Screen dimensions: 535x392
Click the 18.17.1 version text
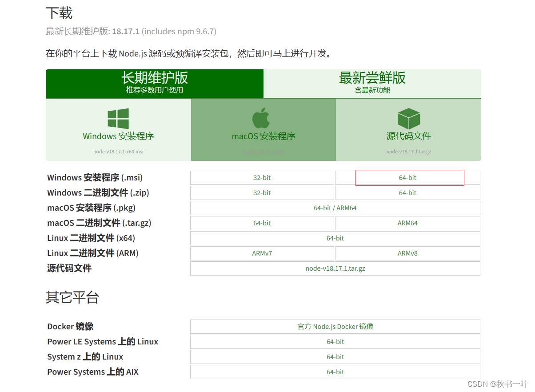(126, 32)
